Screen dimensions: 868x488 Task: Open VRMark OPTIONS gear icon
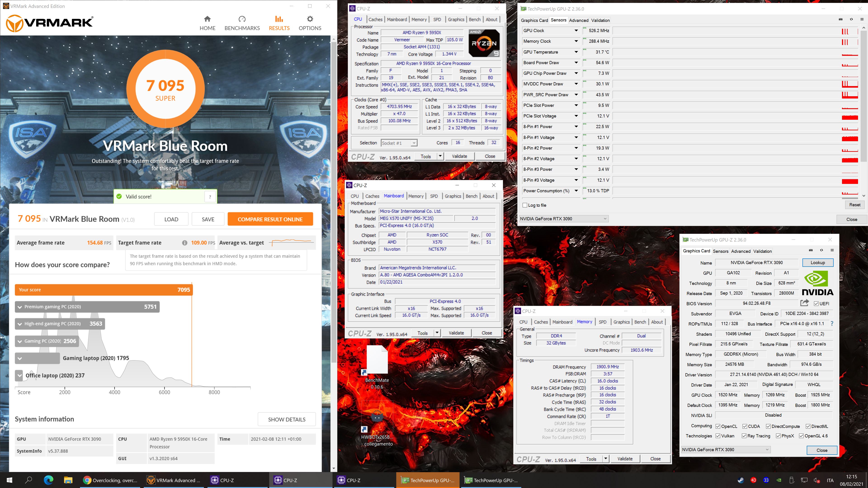310,19
